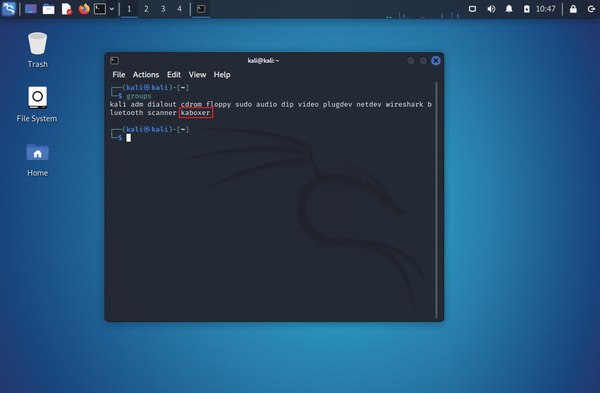
Task: Select the File System desktop icon
Action: 37,104
